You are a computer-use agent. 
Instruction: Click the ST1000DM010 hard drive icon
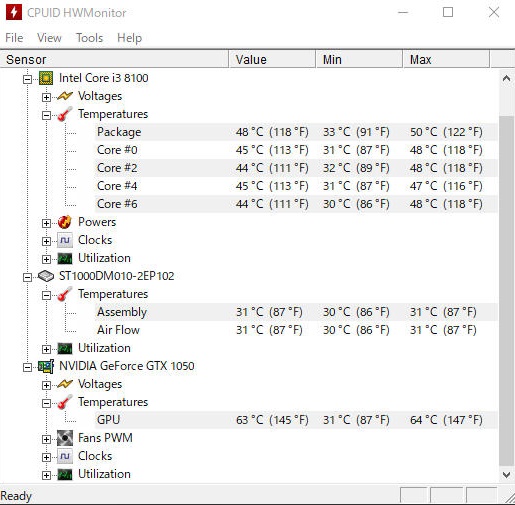tap(46, 276)
